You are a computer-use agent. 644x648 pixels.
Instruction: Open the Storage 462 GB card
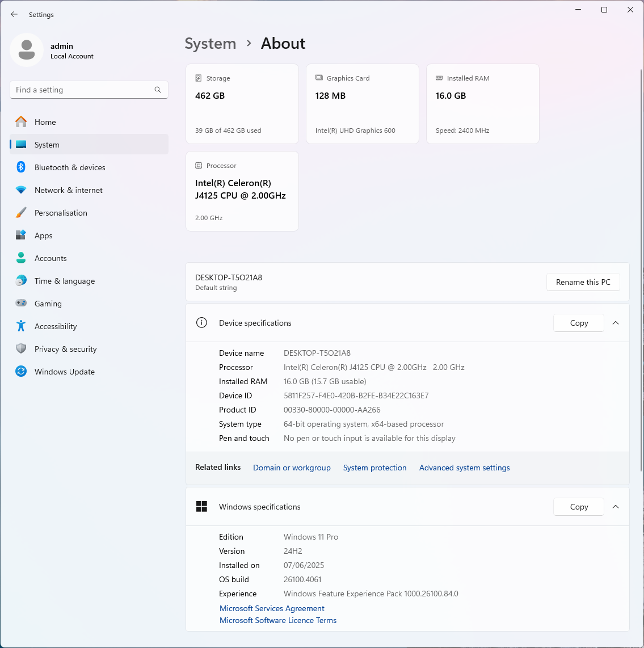pos(242,104)
